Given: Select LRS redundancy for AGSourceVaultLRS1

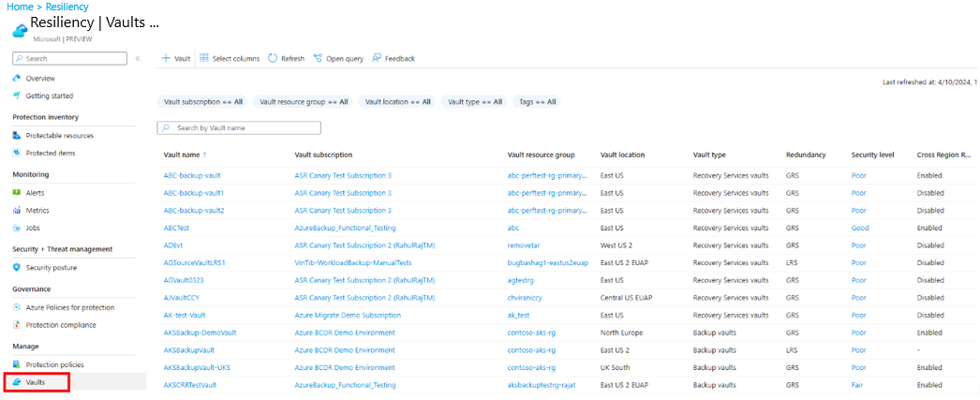Looking at the screenshot, I should pyautogui.click(x=792, y=262).
